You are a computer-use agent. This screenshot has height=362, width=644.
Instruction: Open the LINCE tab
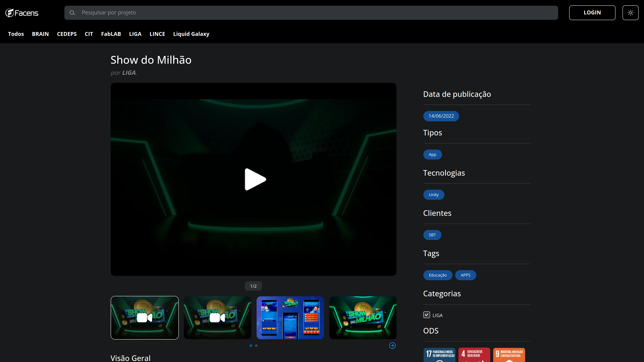(157, 34)
